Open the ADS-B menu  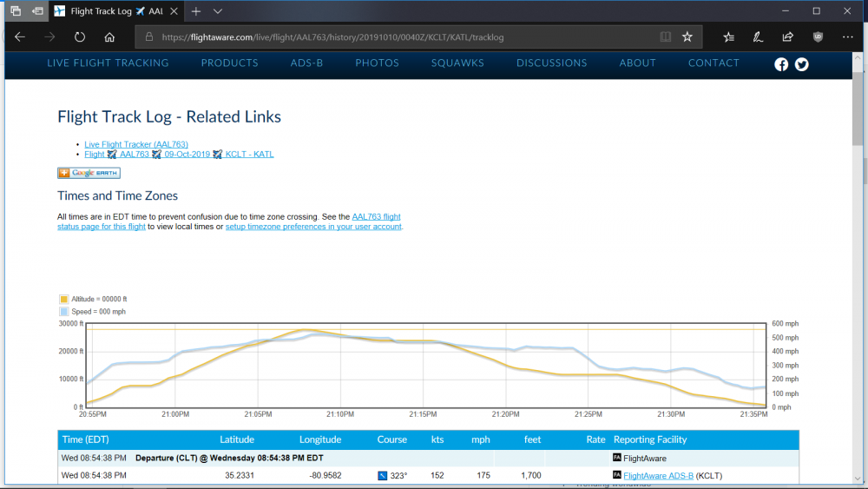point(306,63)
